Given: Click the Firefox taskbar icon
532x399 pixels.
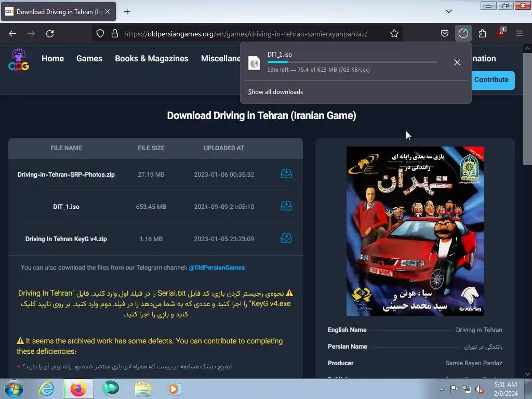Looking at the screenshot, I should pyautogui.click(x=78, y=389).
